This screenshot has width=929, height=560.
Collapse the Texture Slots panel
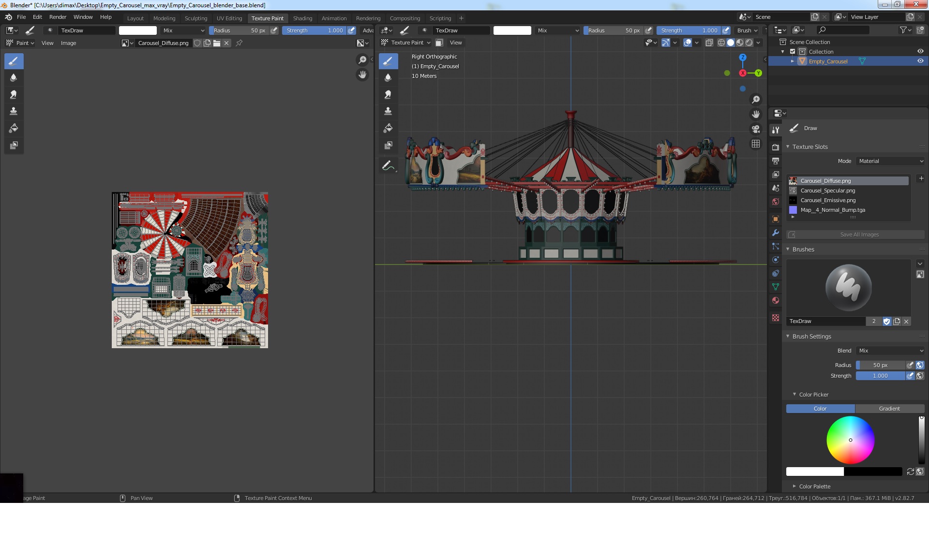tap(788, 147)
